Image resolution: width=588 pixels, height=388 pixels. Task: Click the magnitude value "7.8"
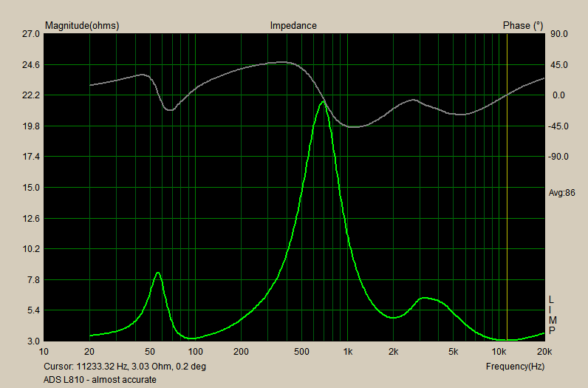click(33, 280)
